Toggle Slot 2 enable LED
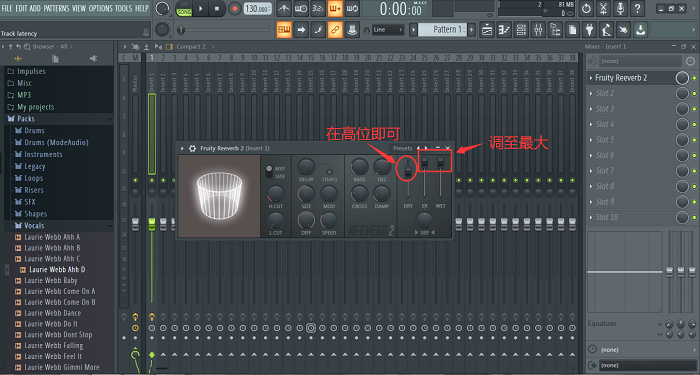The image size is (700, 375). [694, 93]
